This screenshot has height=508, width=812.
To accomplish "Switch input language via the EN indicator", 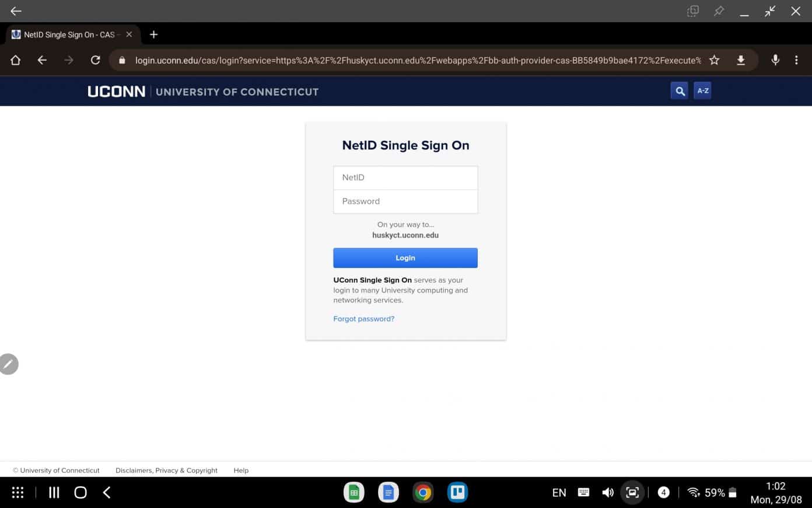I will click(x=558, y=492).
